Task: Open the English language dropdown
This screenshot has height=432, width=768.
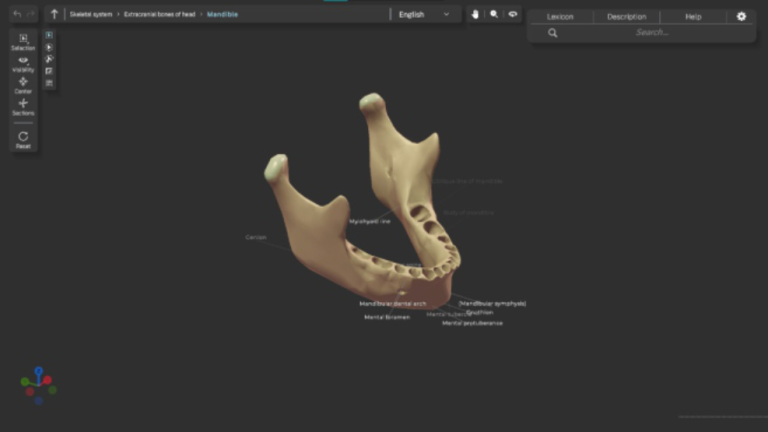Action: point(424,15)
